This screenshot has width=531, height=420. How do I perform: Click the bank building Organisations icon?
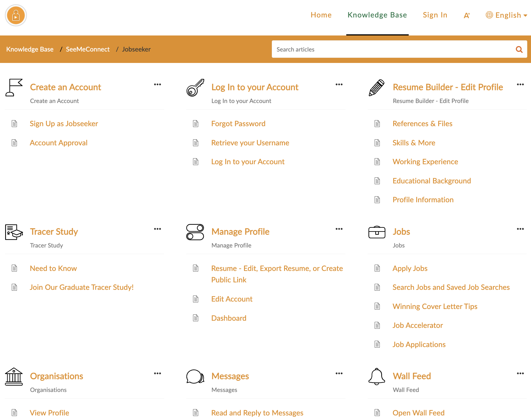pyautogui.click(x=14, y=377)
